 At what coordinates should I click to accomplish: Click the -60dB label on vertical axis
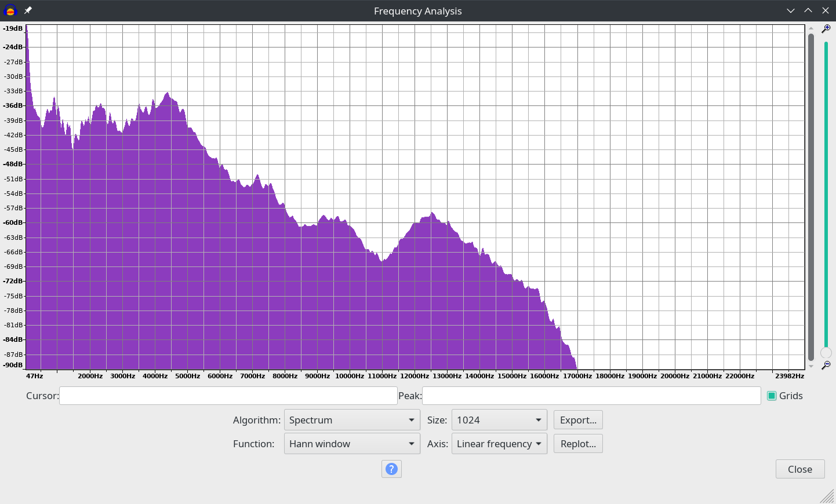[13, 222]
